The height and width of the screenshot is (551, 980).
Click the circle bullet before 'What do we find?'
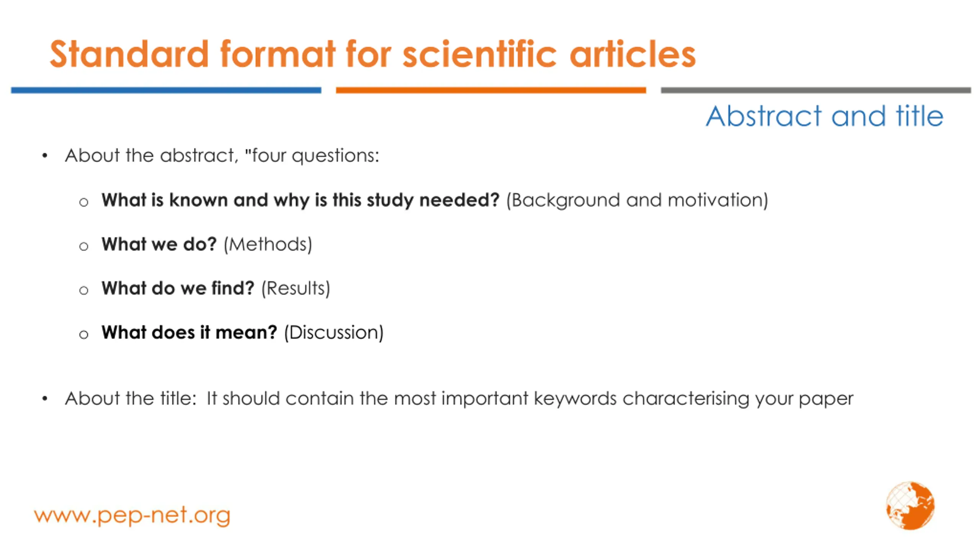point(84,290)
